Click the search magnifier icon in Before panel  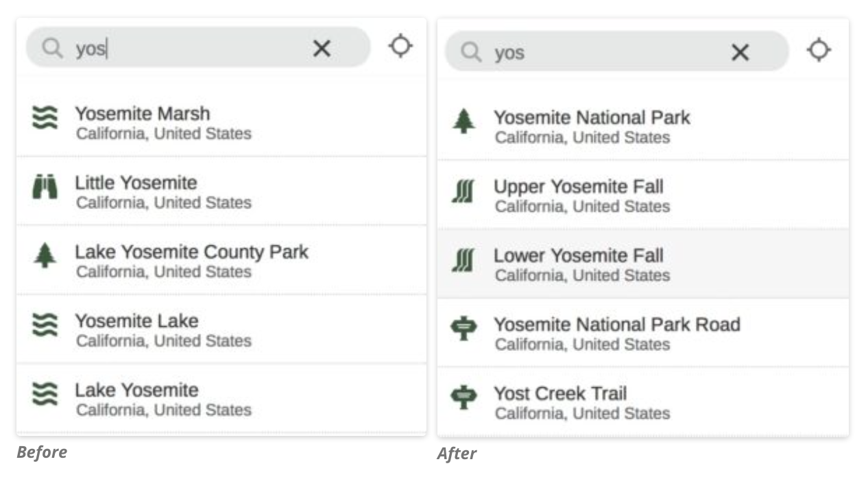(52, 48)
